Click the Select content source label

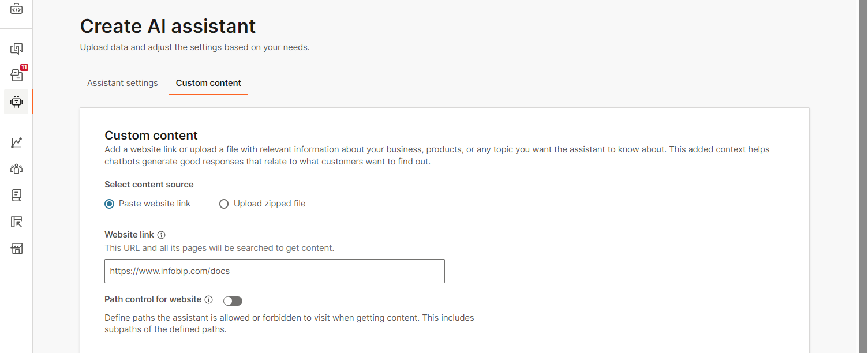click(149, 185)
